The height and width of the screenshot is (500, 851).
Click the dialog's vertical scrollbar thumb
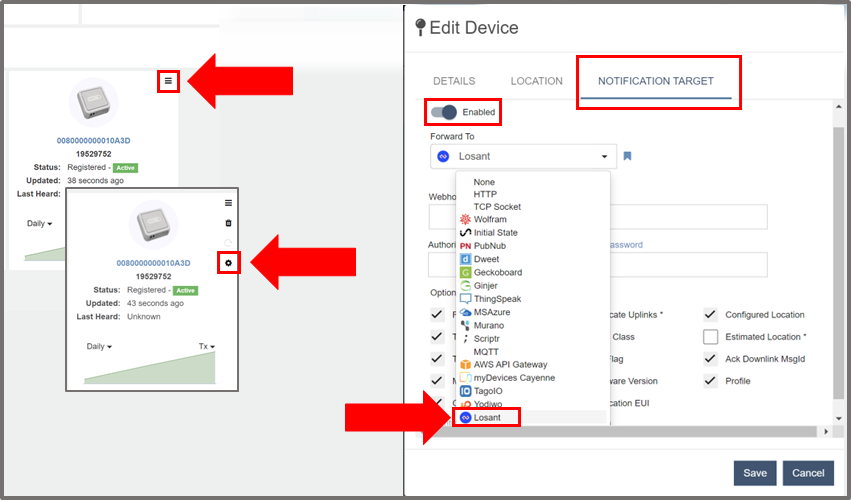coord(839,263)
